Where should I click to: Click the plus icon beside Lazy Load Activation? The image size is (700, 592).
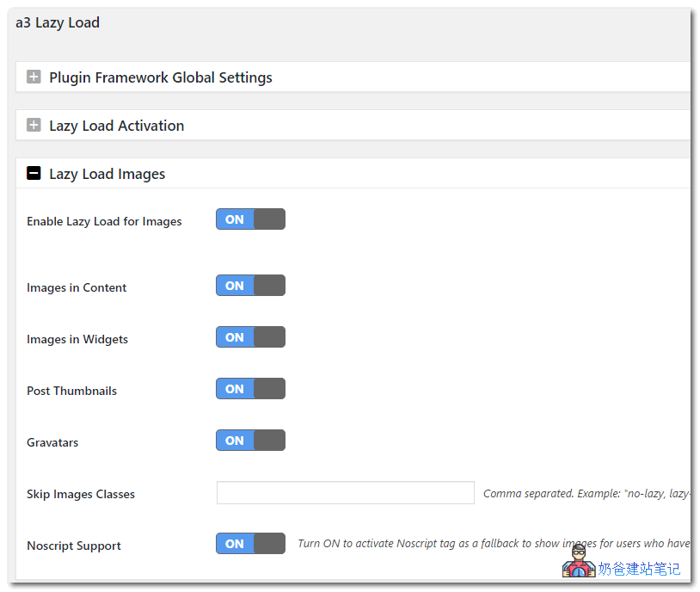coord(34,126)
